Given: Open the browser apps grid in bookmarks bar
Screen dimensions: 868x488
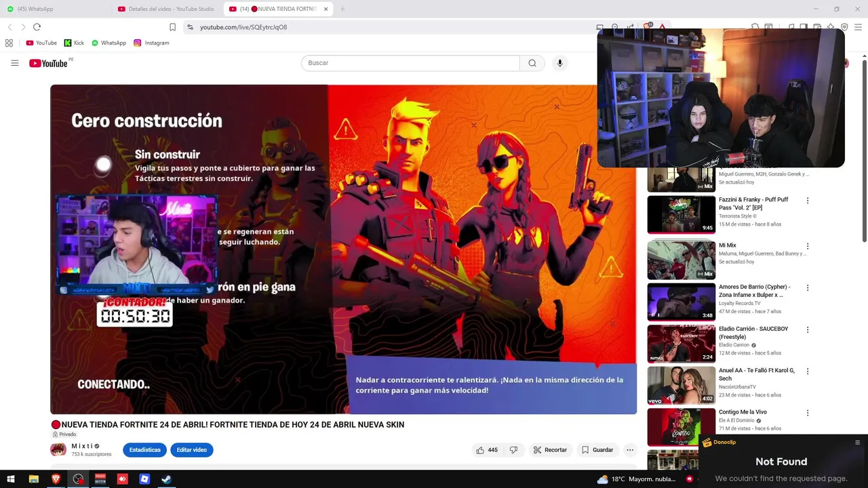Looking at the screenshot, I should coord(9,43).
